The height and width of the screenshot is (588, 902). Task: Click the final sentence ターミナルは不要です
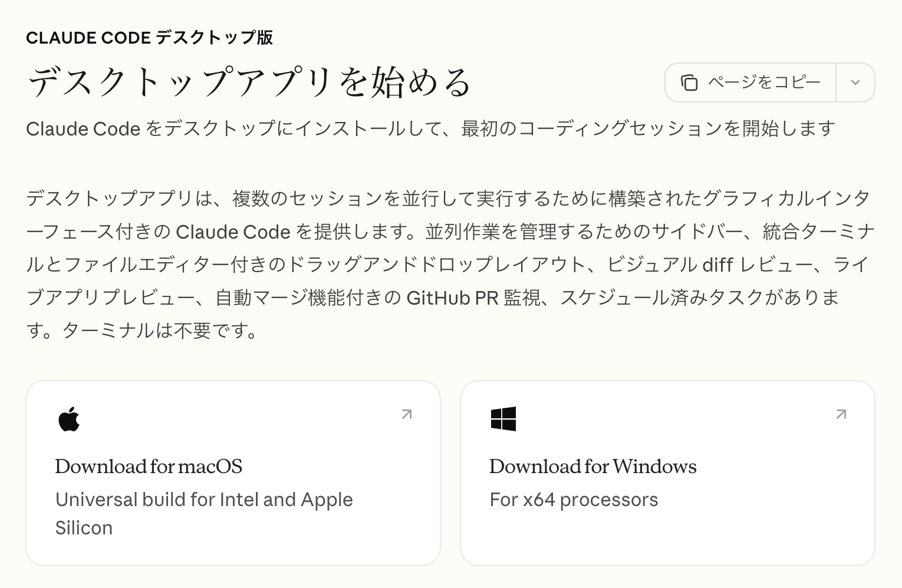click(x=159, y=331)
